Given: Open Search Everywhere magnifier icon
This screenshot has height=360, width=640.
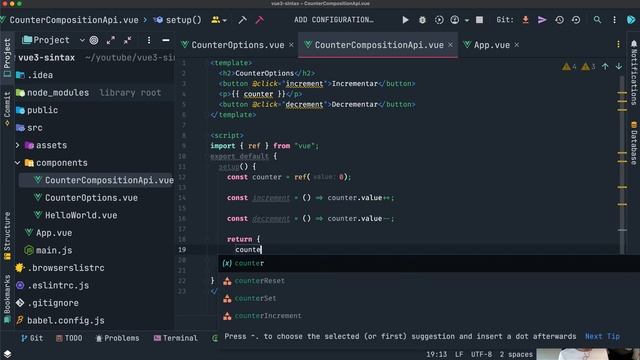Looking at the screenshot, I should coord(597,20).
